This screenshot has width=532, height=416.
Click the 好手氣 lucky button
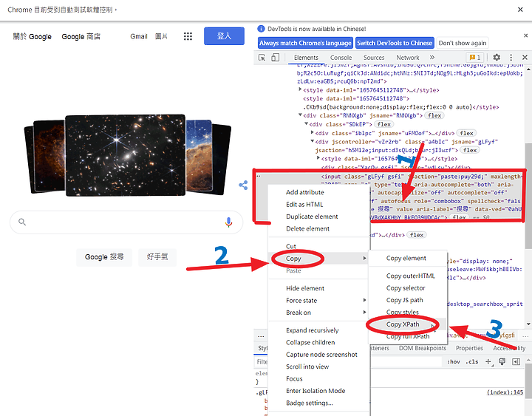pyautogui.click(x=157, y=257)
